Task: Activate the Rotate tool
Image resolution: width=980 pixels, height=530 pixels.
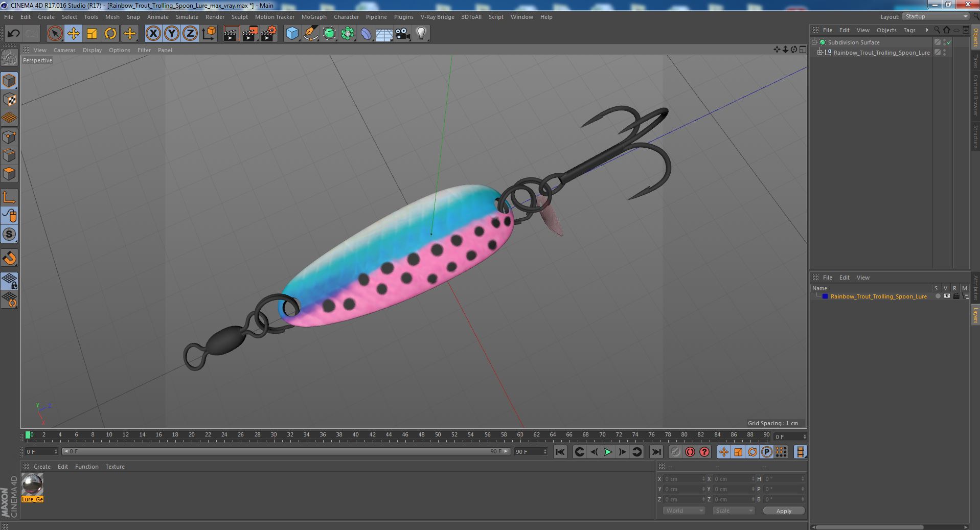Action: click(x=110, y=34)
